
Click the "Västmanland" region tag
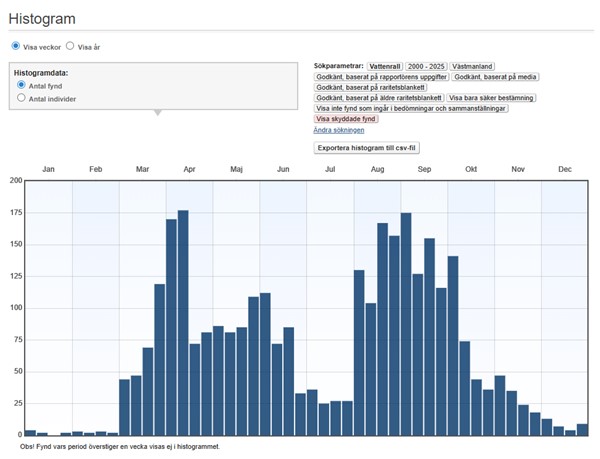(x=472, y=65)
